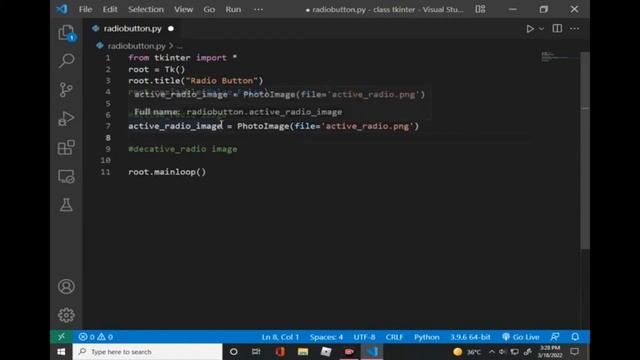This screenshot has height=360, width=640.
Task: Open File Explorer from taskbar
Action: point(303,351)
